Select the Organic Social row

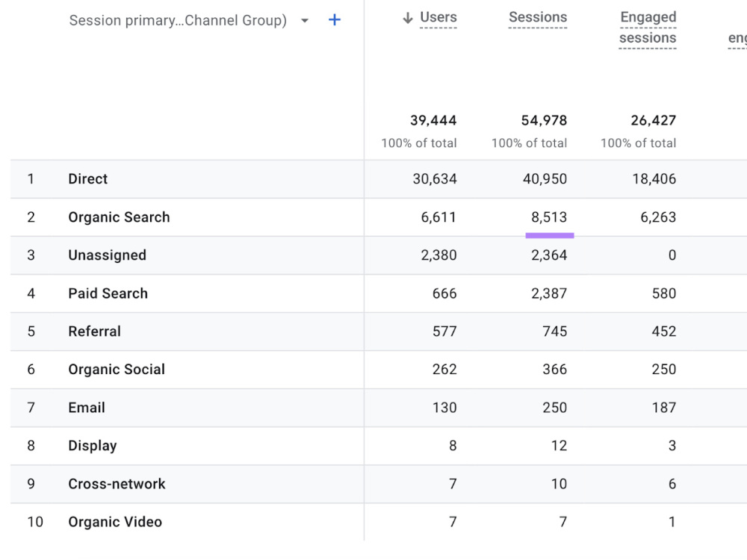[x=379, y=370]
